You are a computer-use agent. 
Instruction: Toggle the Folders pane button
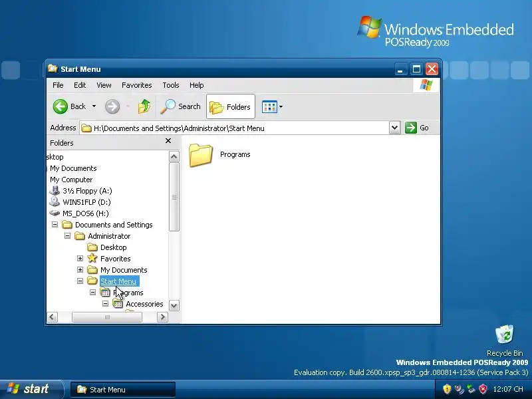pyautogui.click(x=230, y=106)
